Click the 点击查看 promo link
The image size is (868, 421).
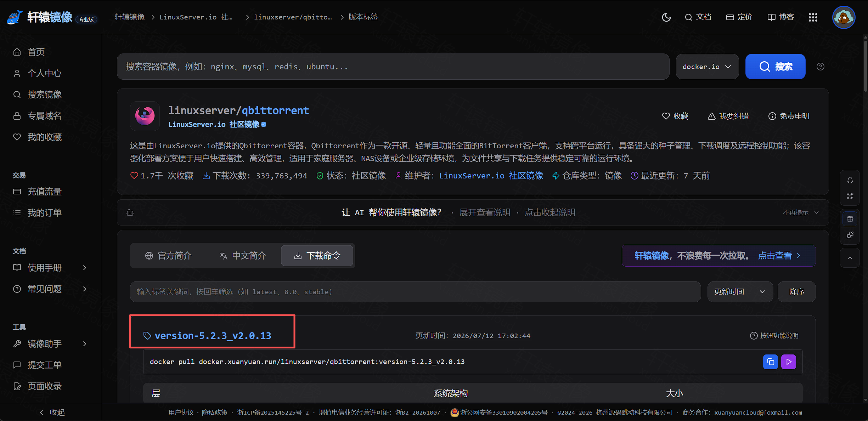[779, 256]
